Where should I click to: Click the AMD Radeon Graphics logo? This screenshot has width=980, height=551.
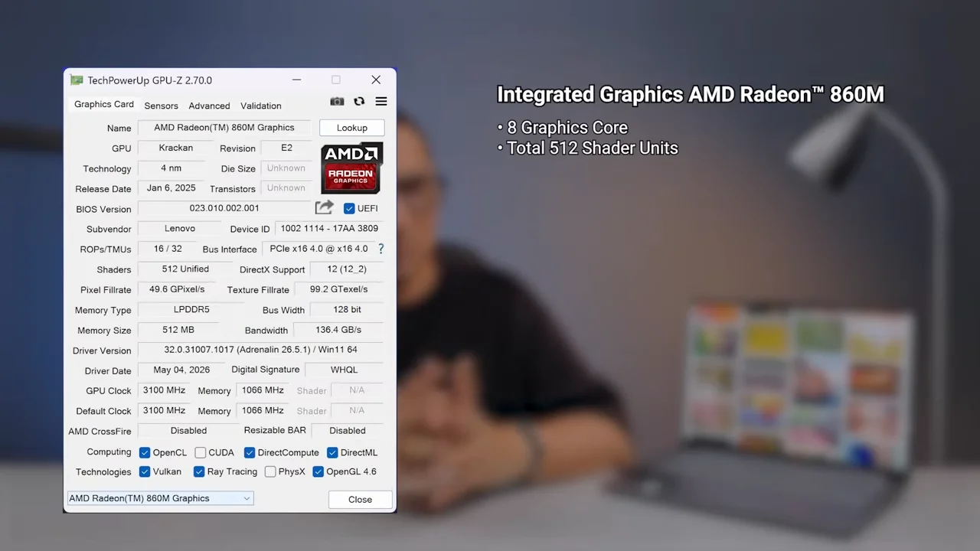tap(351, 168)
